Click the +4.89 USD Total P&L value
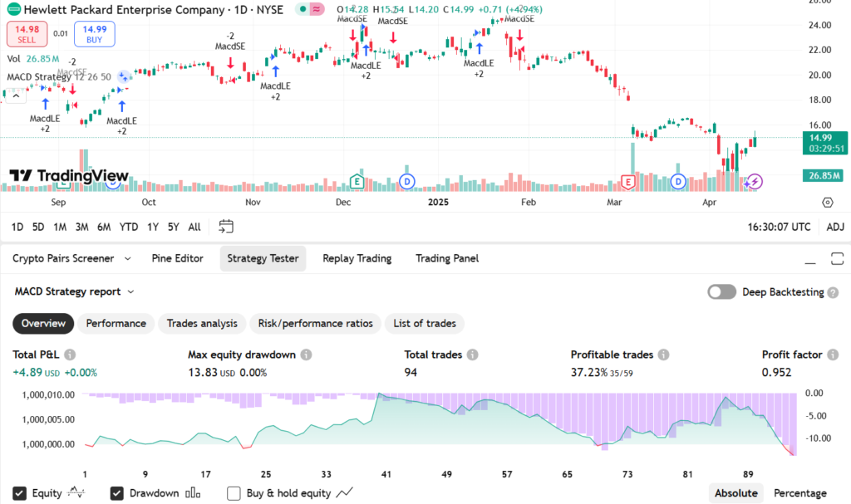Image resolution: width=851 pixels, height=504 pixels. pyautogui.click(x=37, y=373)
